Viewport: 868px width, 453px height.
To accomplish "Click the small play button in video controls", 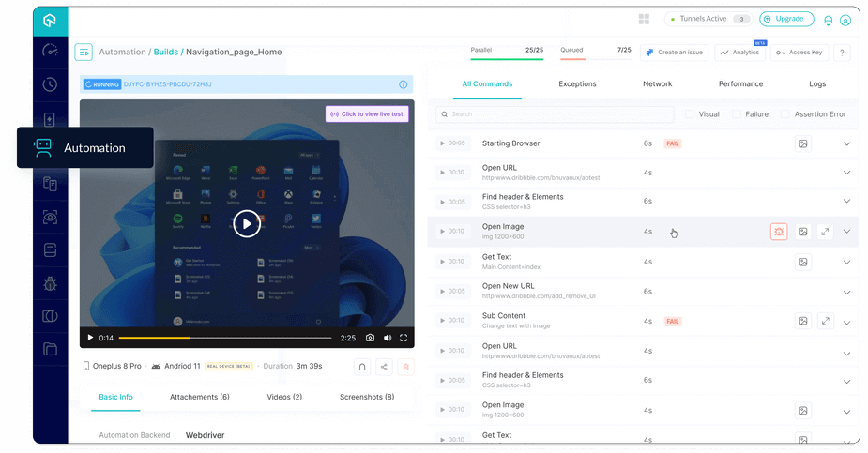I will [x=90, y=338].
